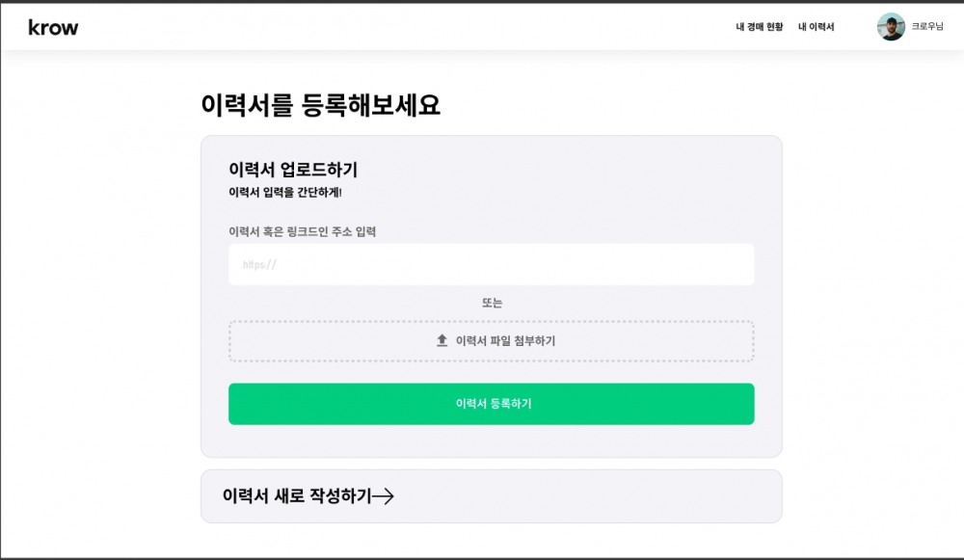Click the 크로우님 username in the header
The height and width of the screenshot is (560, 964).
coord(927,25)
